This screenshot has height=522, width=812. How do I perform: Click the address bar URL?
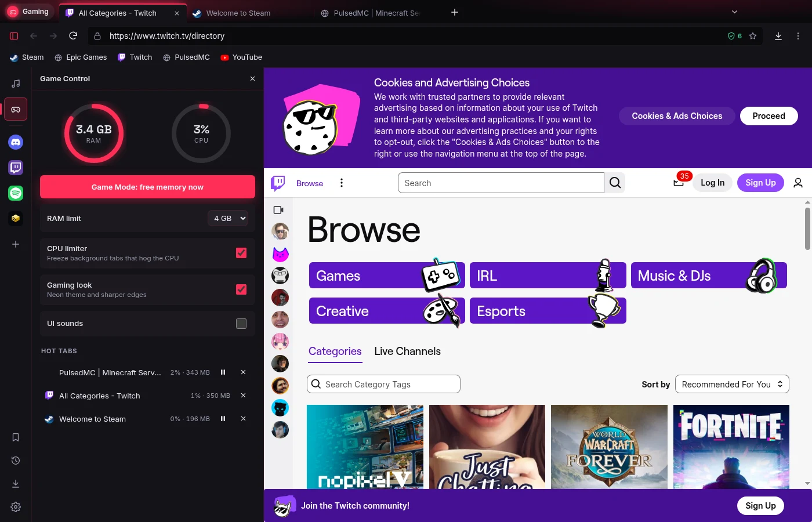(x=167, y=36)
